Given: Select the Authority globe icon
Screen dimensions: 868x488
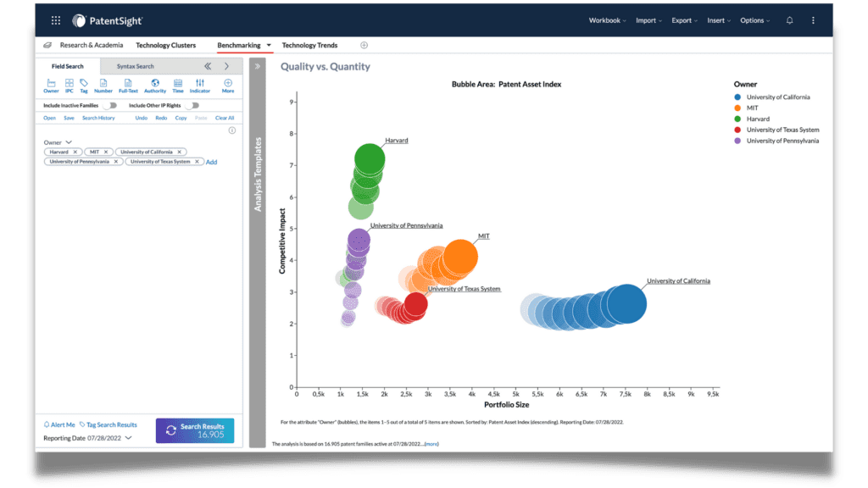Looking at the screenshot, I should click(155, 86).
